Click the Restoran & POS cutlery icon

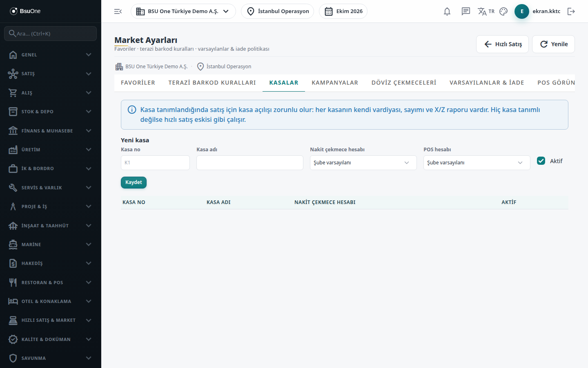(x=13, y=283)
